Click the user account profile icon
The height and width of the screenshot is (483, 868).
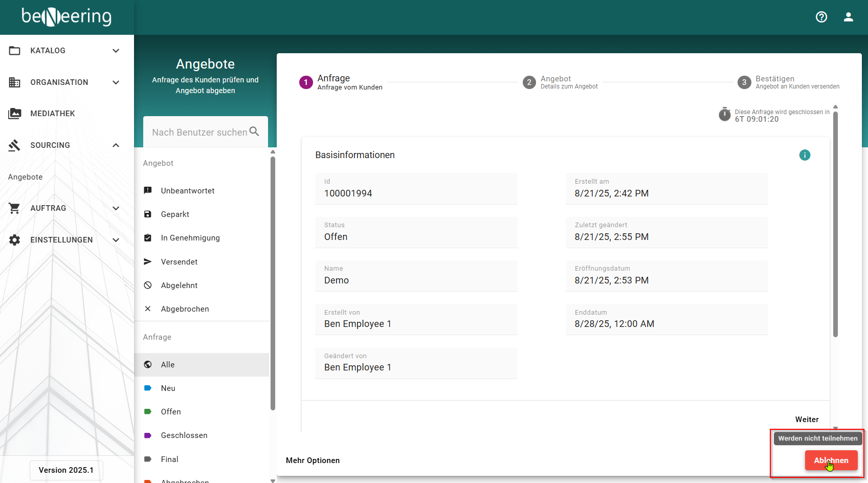pos(849,17)
